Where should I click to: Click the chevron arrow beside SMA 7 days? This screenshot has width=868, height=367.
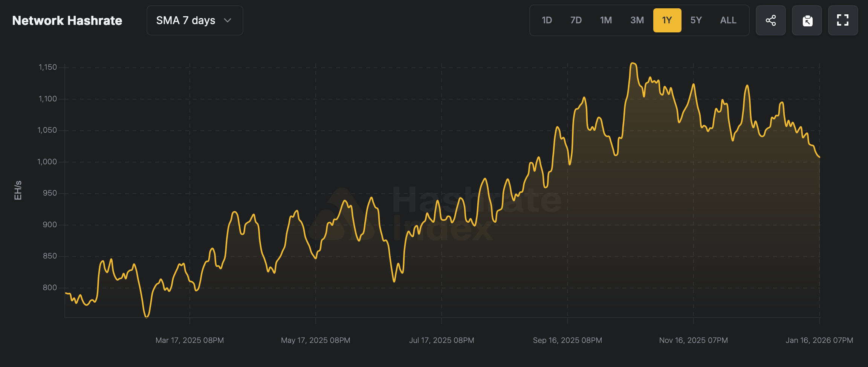(x=228, y=20)
